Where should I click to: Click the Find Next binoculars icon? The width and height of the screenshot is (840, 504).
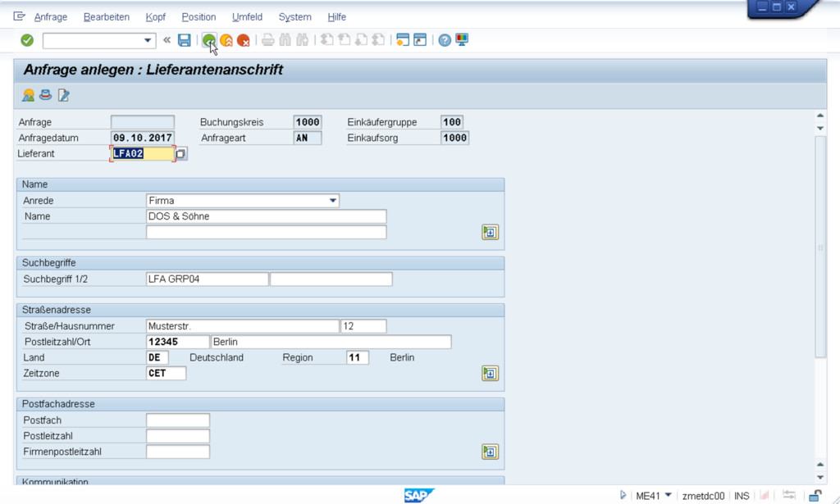point(303,40)
